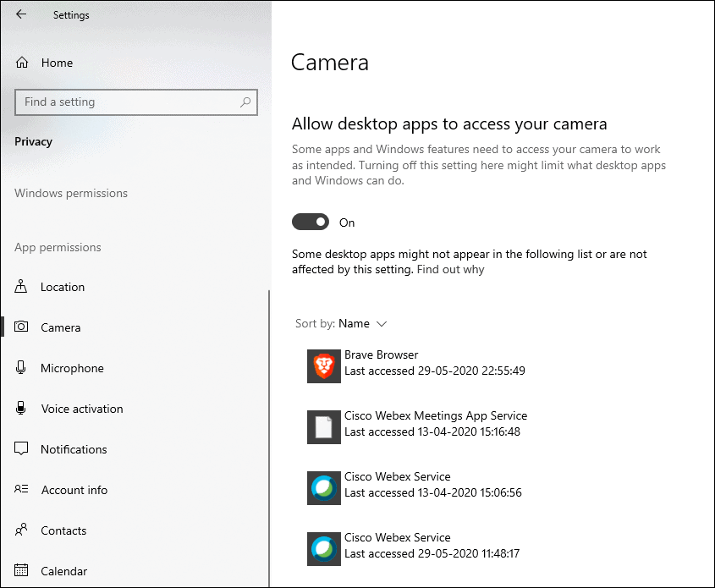Click the Brave Browser lion icon
715x588 pixels.
coord(324,366)
